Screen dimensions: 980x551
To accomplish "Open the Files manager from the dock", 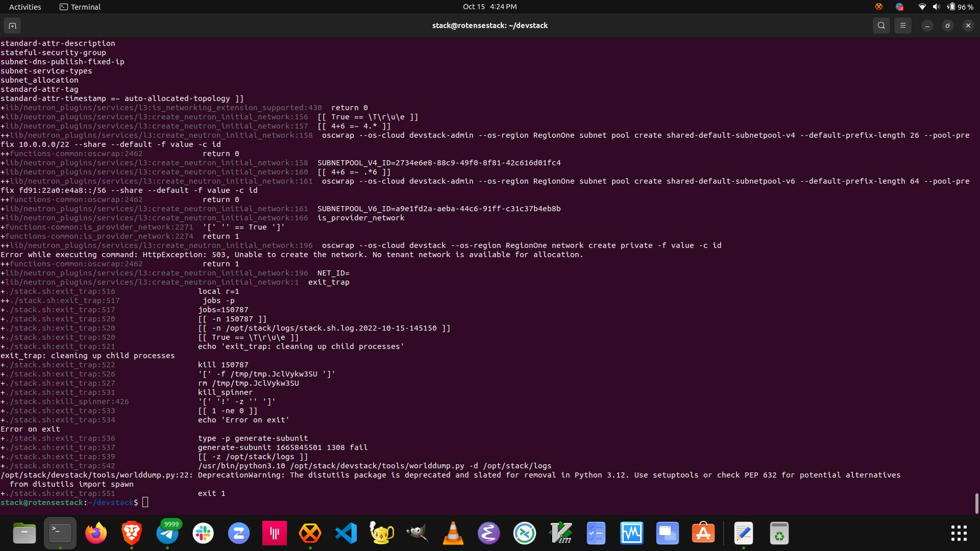I will [x=24, y=533].
